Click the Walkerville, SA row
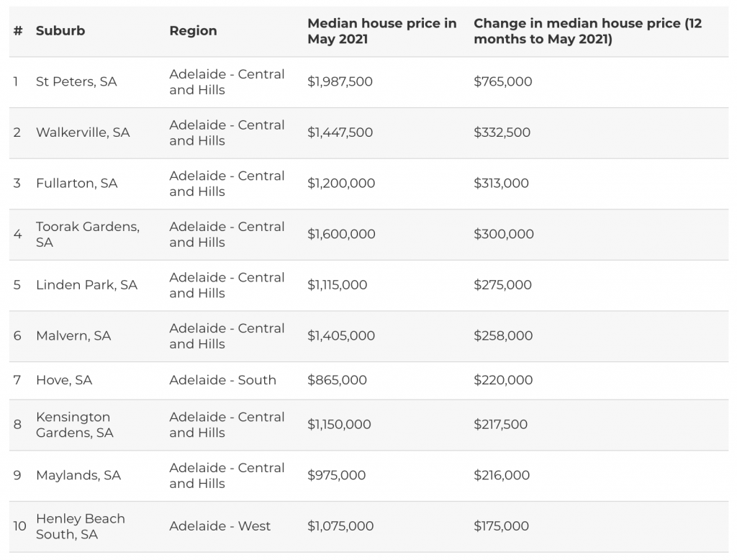 click(x=368, y=132)
